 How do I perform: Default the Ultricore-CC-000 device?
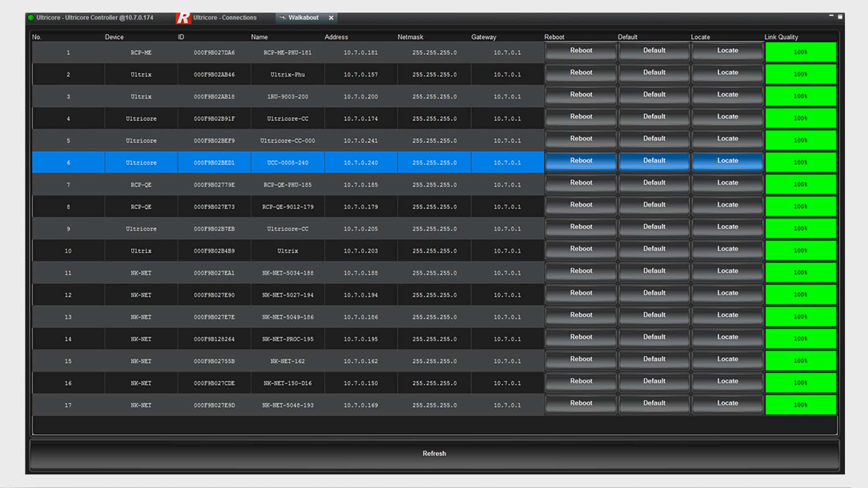coord(654,139)
